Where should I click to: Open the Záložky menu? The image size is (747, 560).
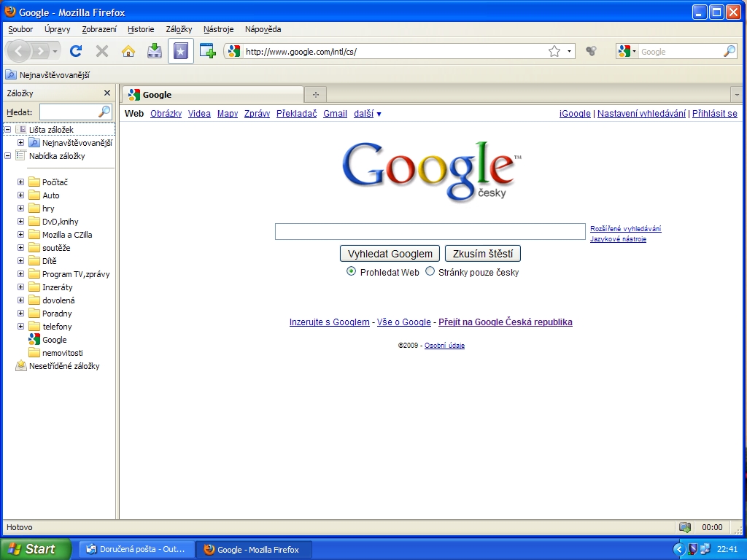pos(179,29)
